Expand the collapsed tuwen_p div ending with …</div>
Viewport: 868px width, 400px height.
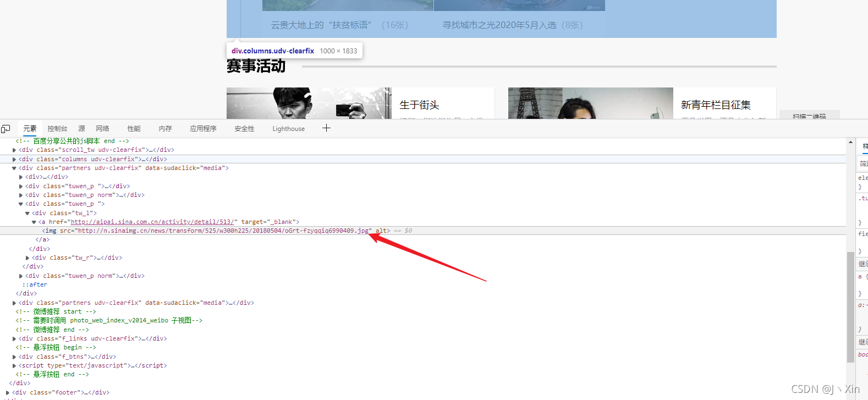tap(21, 186)
